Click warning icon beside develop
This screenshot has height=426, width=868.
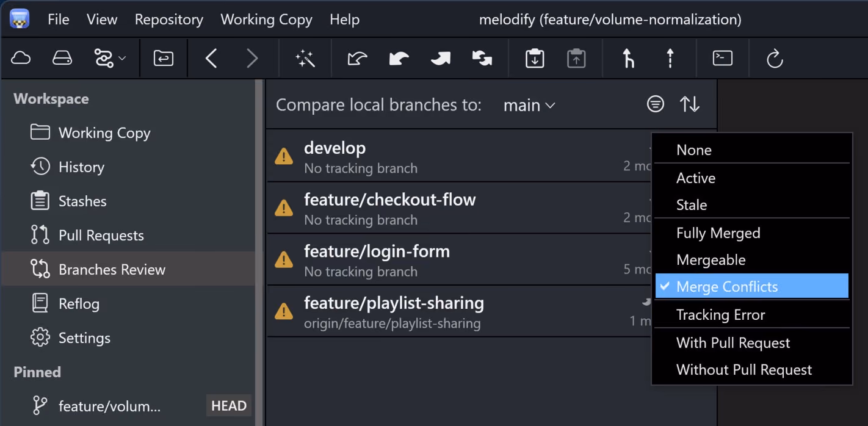coord(284,157)
